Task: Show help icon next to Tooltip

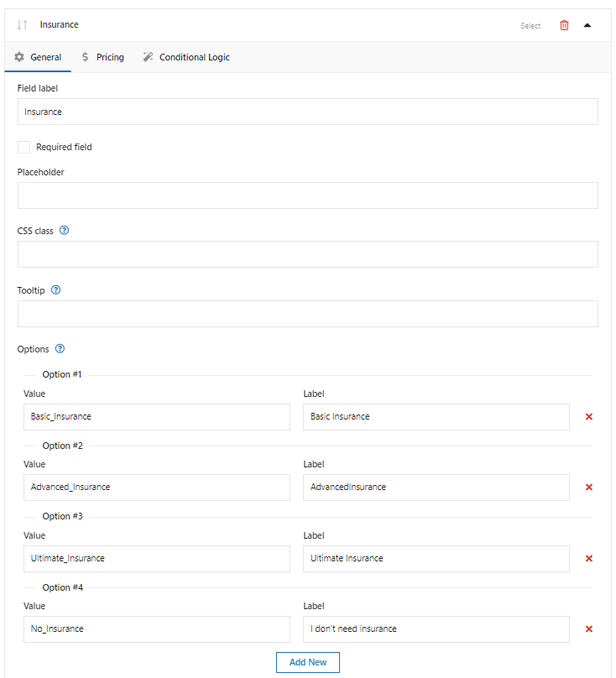Action: tap(55, 290)
